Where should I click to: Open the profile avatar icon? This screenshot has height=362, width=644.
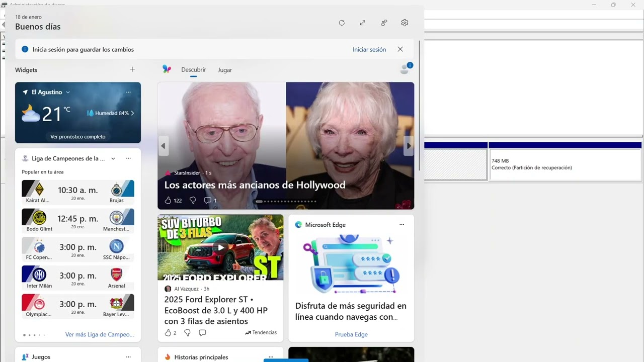405,69
